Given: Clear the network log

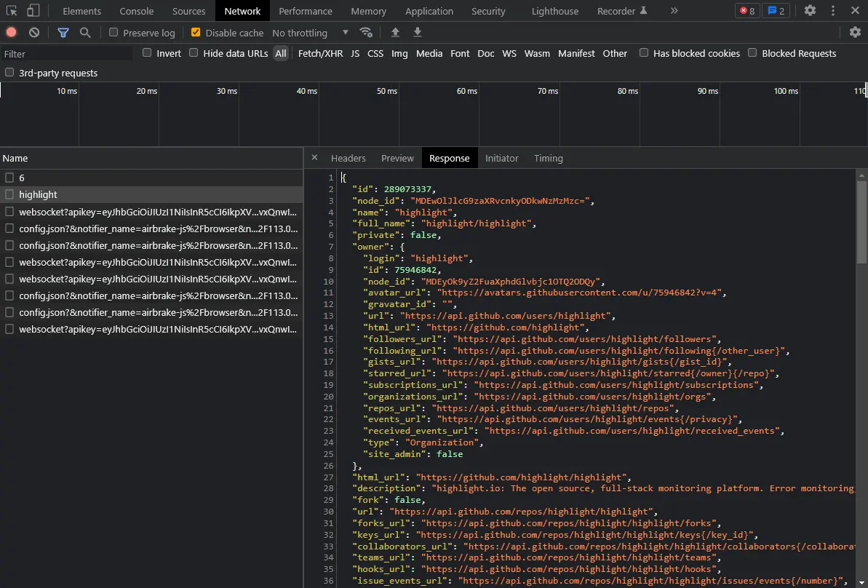Looking at the screenshot, I should [33, 32].
